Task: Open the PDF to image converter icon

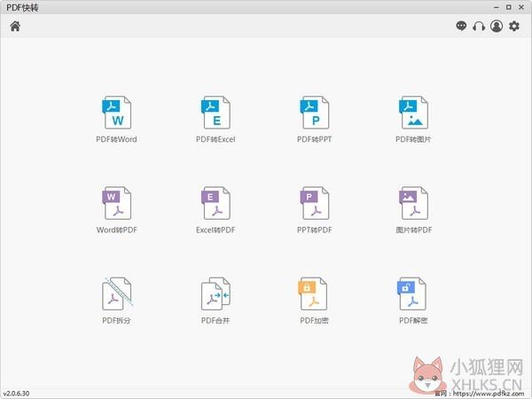Action: click(413, 113)
